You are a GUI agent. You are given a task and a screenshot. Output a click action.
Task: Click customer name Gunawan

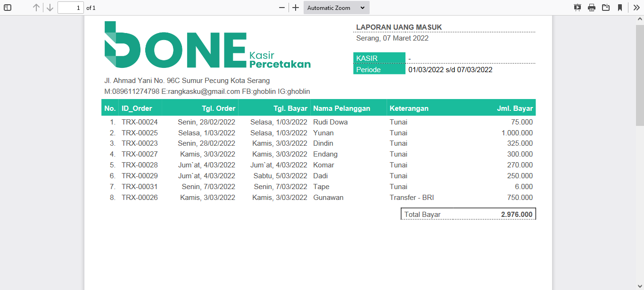(329, 198)
